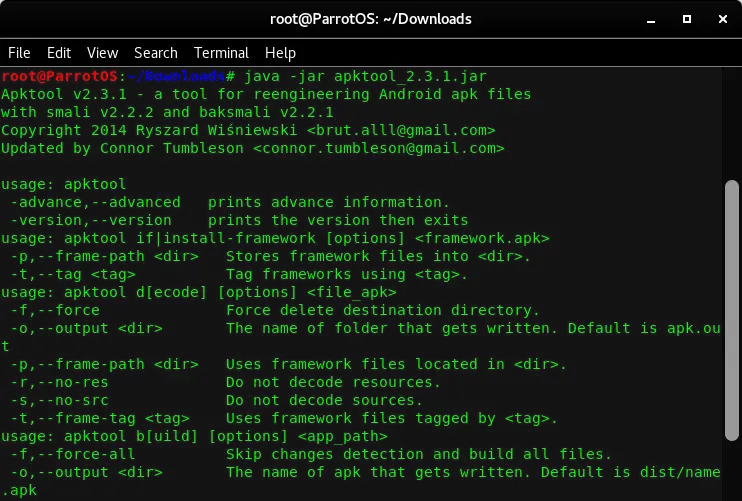Open the Help menu

click(280, 53)
